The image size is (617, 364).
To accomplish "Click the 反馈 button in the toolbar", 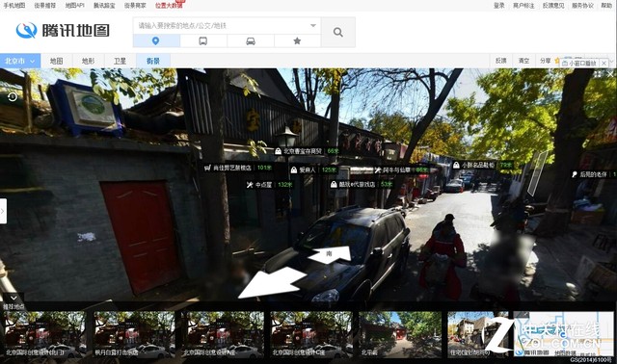I will [x=501, y=61].
